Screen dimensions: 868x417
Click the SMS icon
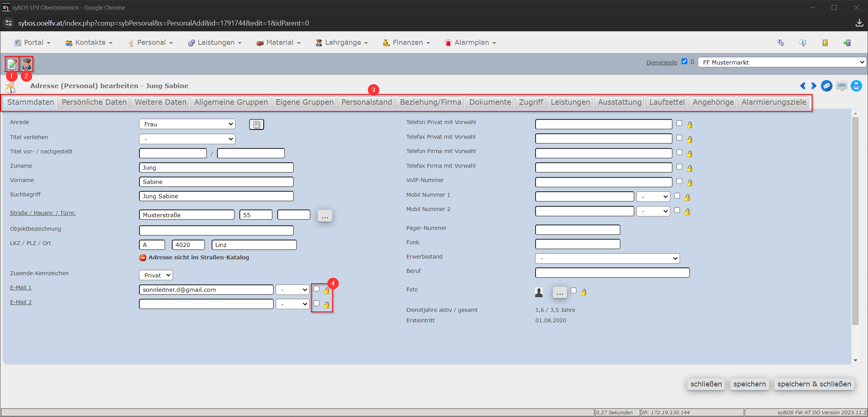(x=842, y=86)
